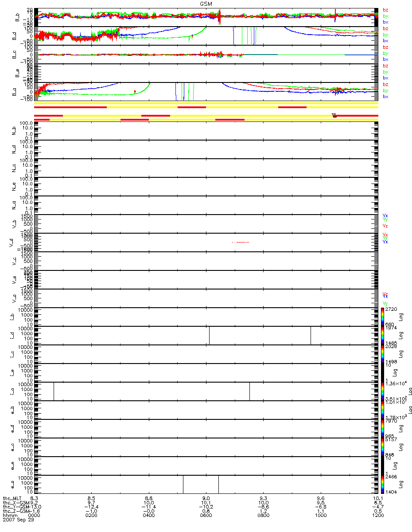Click the 0600 time tick label

206,516
